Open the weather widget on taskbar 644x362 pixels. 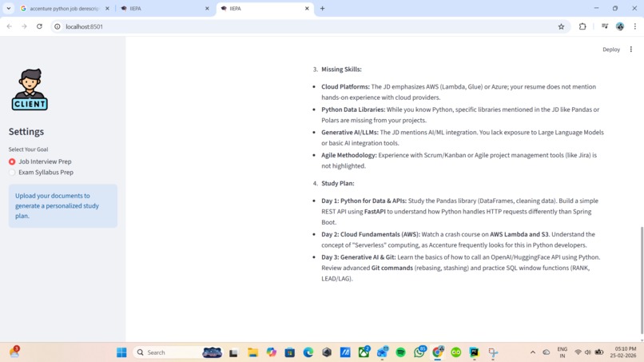coord(15,352)
